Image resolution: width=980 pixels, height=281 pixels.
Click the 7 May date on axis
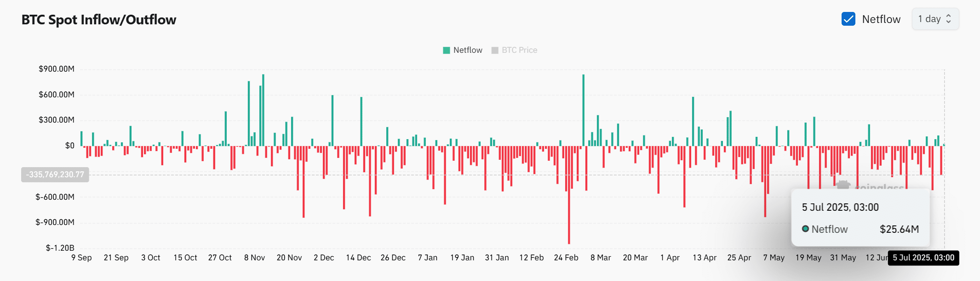click(x=774, y=258)
